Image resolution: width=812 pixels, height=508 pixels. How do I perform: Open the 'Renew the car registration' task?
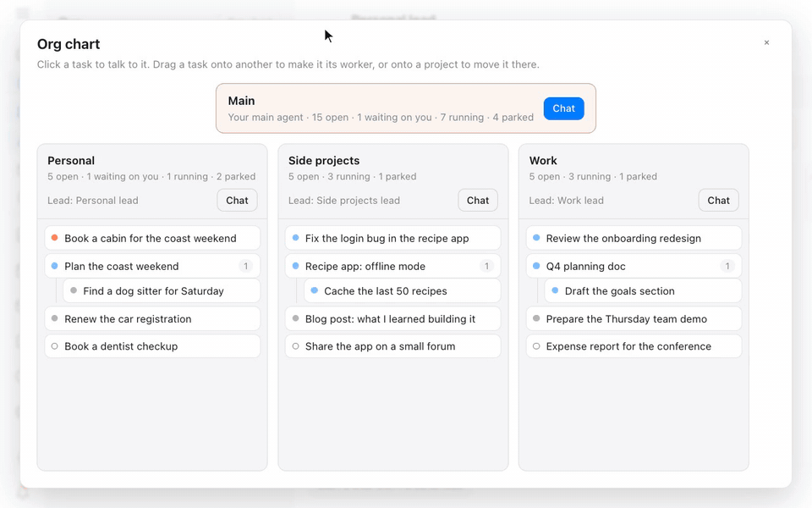pos(152,319)
